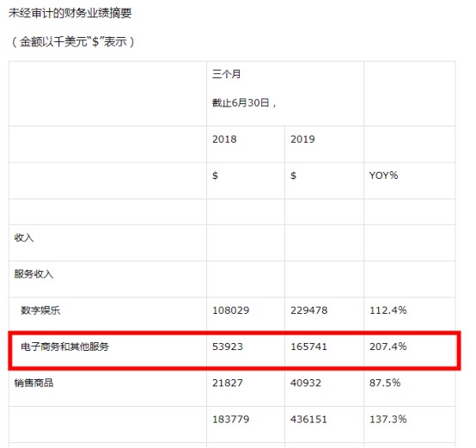This screenshot has width=476, height=448.
Task: Click the 87.5% growth cell
Action: pos(385,383)
